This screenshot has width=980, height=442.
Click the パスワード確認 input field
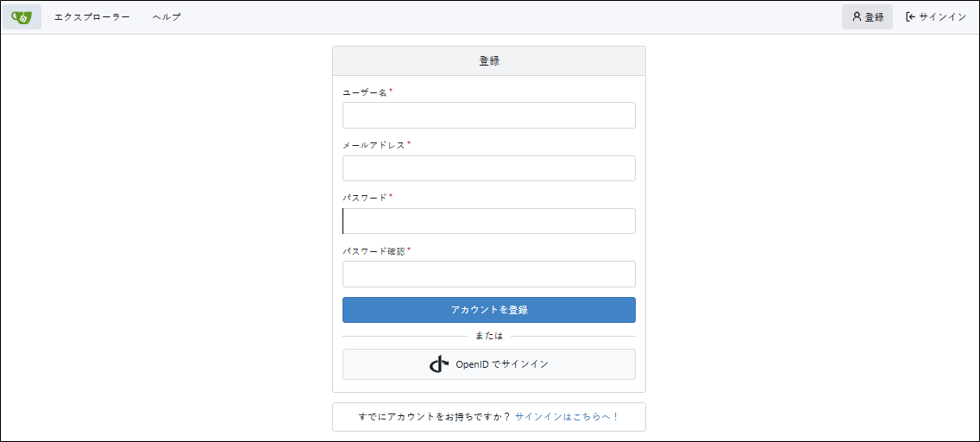tap(488, 274)
